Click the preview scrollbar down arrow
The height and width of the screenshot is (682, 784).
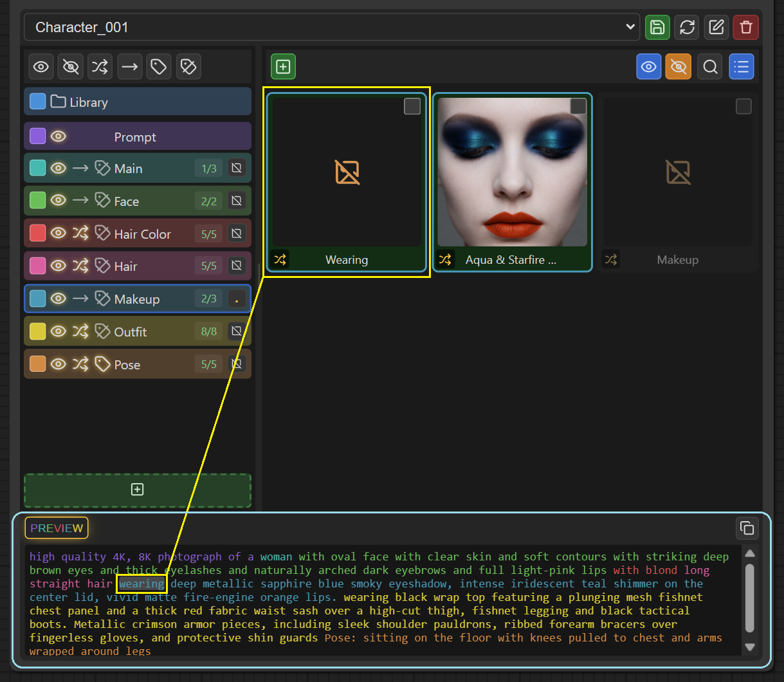[750, 647]
